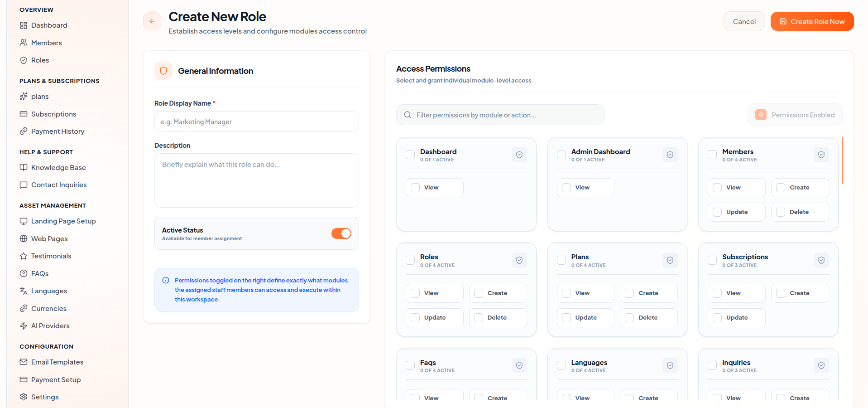This screenshot has width=868, height=408.
Task: Click the Role Display Name field
Action: (x=257, y=121)
